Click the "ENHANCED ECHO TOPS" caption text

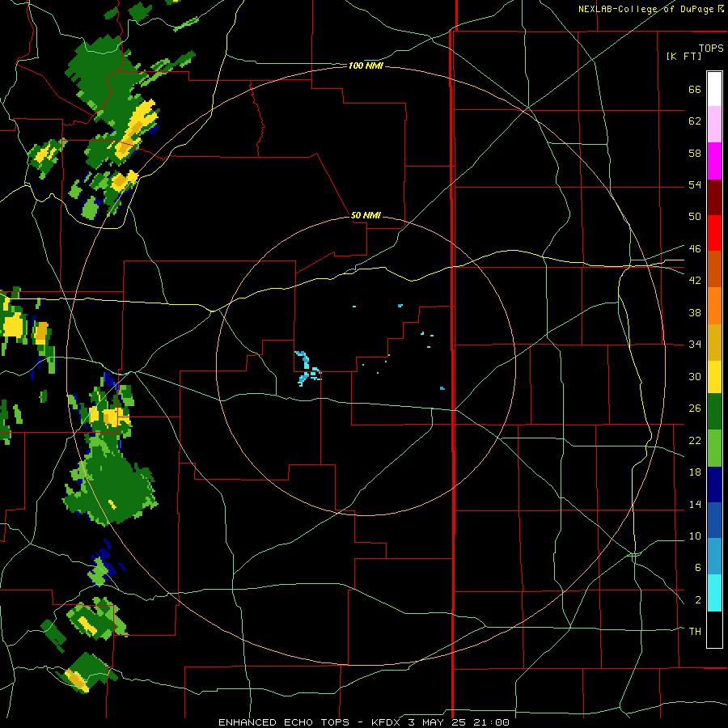coord(284,722)
